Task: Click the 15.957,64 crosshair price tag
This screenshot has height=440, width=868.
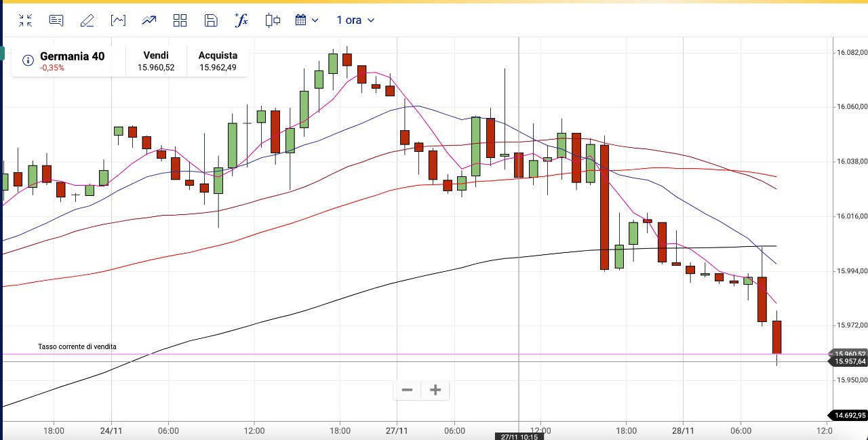Action: (x=848, y=361)
